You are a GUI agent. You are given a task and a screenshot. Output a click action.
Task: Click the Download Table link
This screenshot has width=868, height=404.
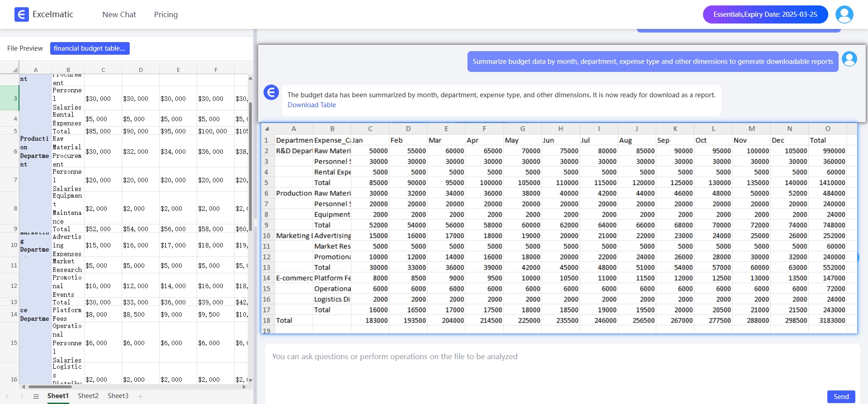pos(311,105)
